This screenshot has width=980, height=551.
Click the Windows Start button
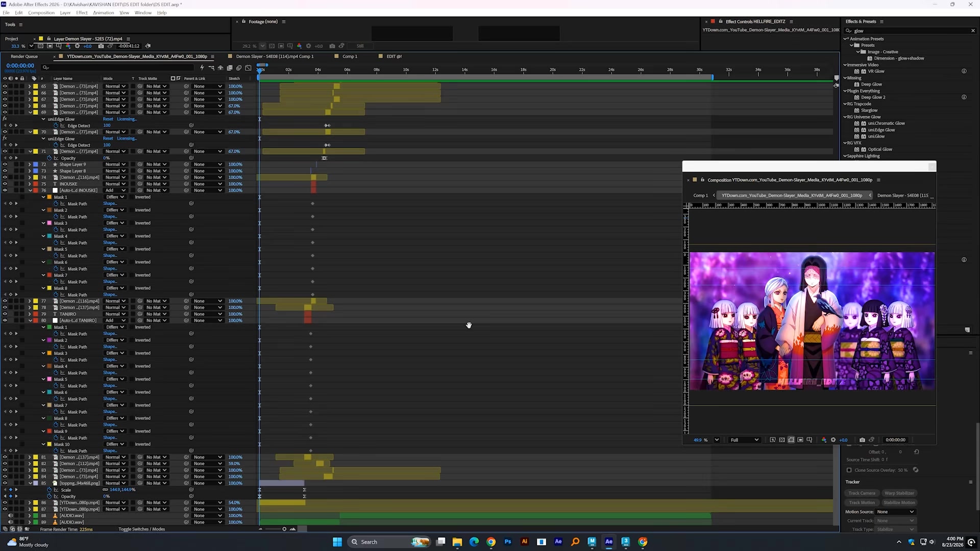click(x=337, y=542)
